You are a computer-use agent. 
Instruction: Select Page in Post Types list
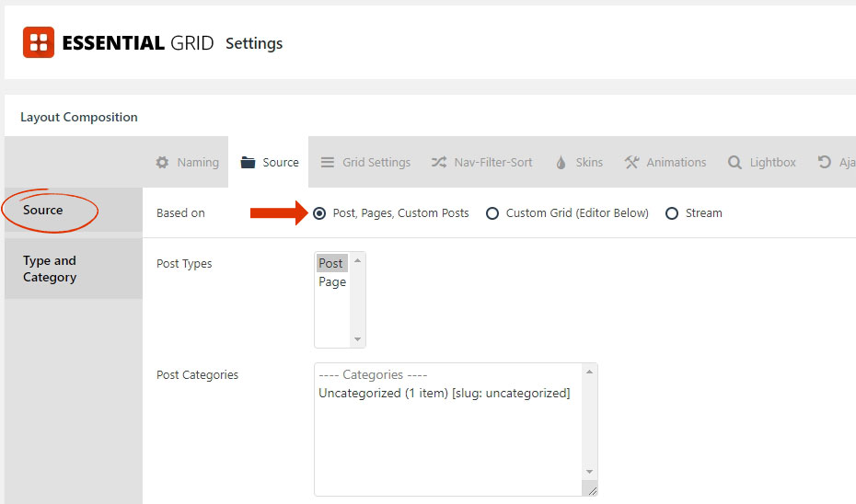(332, 282)
